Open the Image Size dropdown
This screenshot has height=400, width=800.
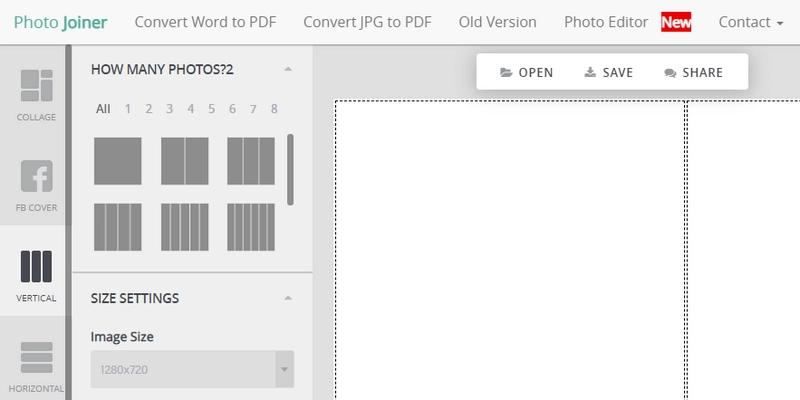(x=192, y=370)
